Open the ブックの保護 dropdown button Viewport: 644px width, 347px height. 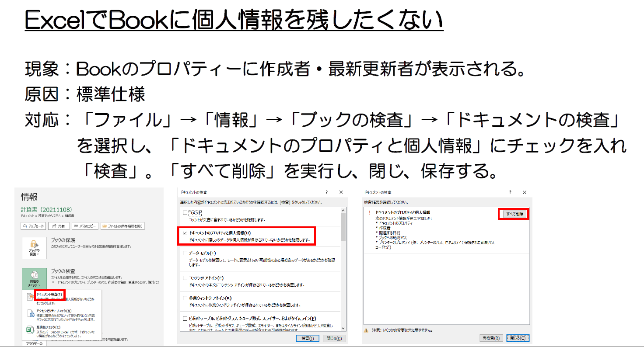(x=34, y=247)
